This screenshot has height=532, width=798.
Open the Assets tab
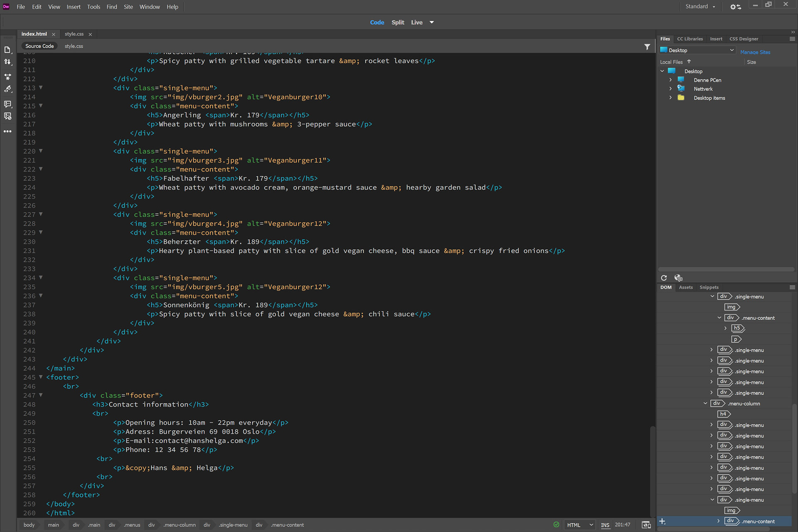point(686,288)
